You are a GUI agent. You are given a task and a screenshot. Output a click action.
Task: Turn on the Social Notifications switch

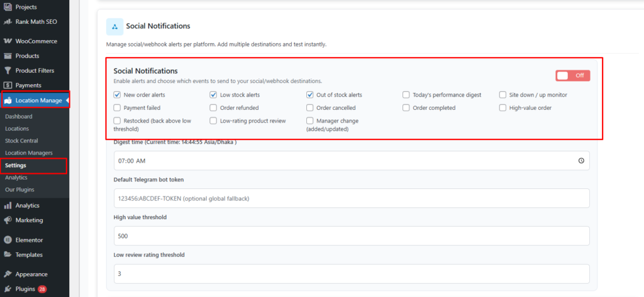(572, 75)
